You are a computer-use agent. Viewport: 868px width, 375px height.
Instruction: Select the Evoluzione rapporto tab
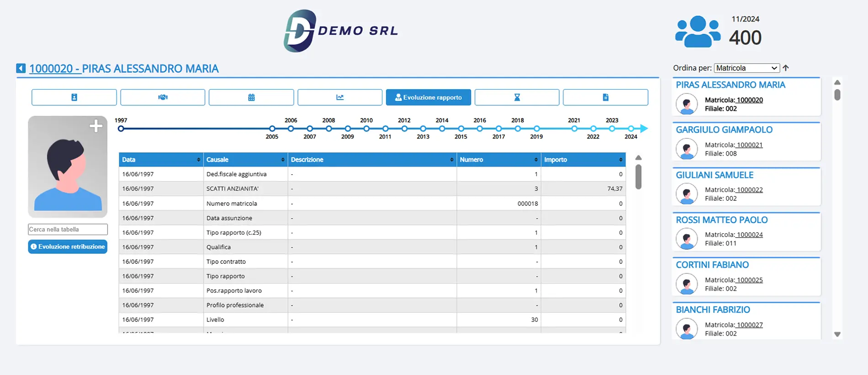click(x=429, y=97)
